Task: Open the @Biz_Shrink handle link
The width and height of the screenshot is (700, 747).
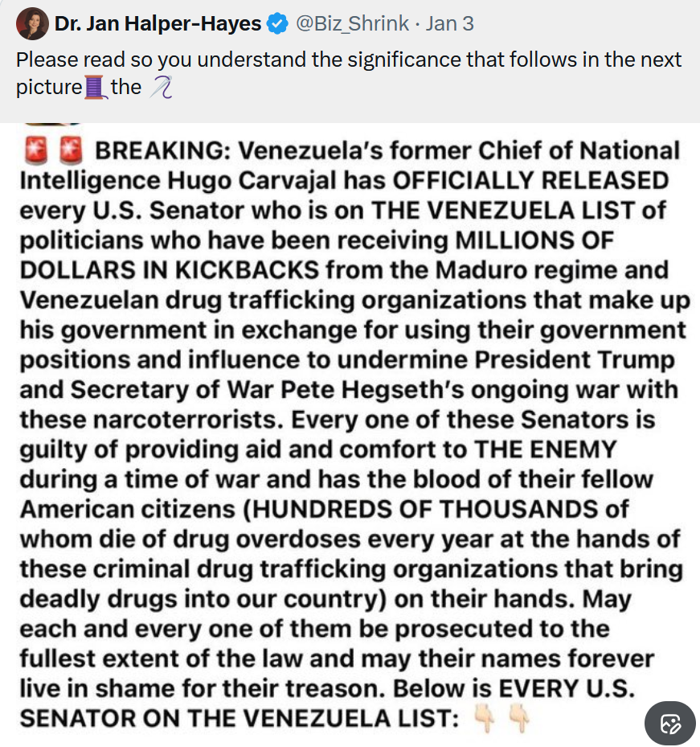Action: [x=353, y=24]
